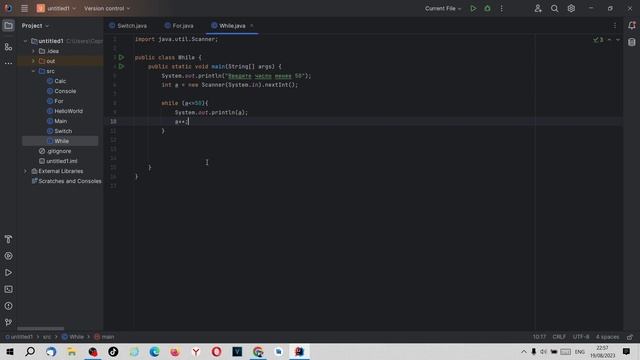Screen dimensions: 640x360
Task: Open the Structure tool window
Action: 8,47
